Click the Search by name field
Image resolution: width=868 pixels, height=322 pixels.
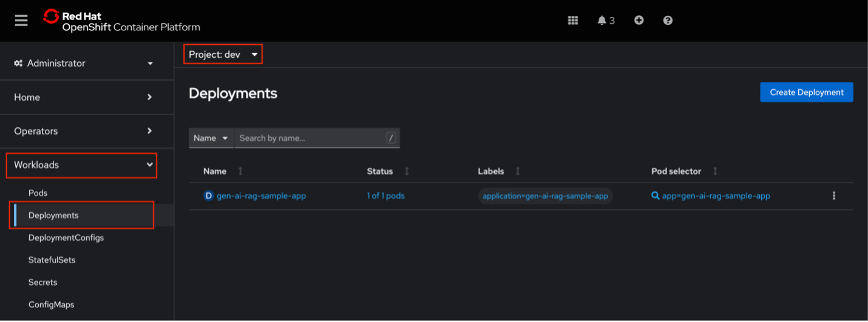[310, 138]
